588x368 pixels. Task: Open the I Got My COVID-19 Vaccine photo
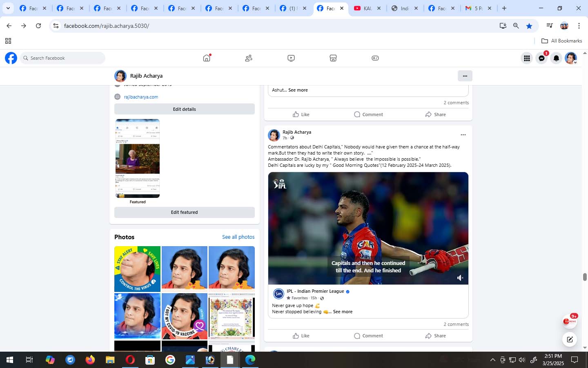pos(185,316)
